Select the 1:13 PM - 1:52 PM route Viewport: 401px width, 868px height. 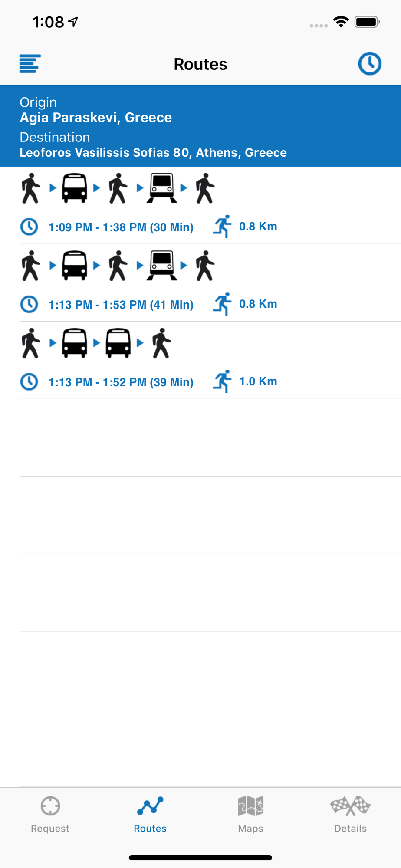click(x=200, y=360)
